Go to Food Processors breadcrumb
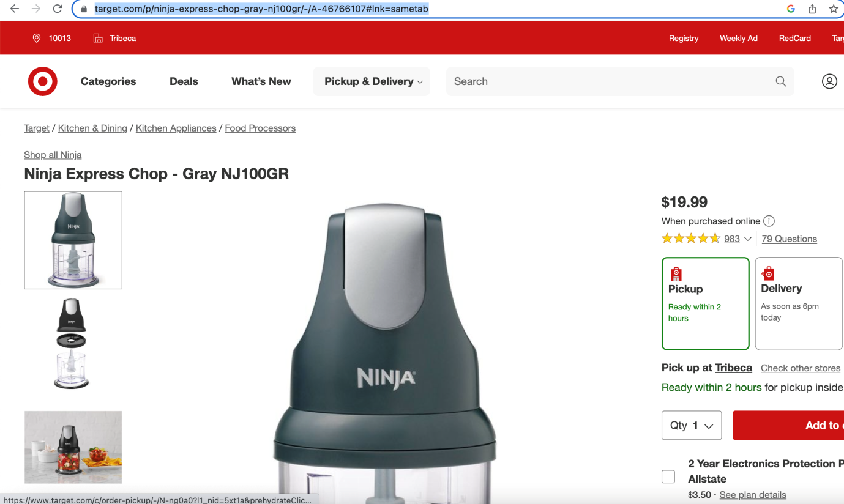 coord(260,128)
